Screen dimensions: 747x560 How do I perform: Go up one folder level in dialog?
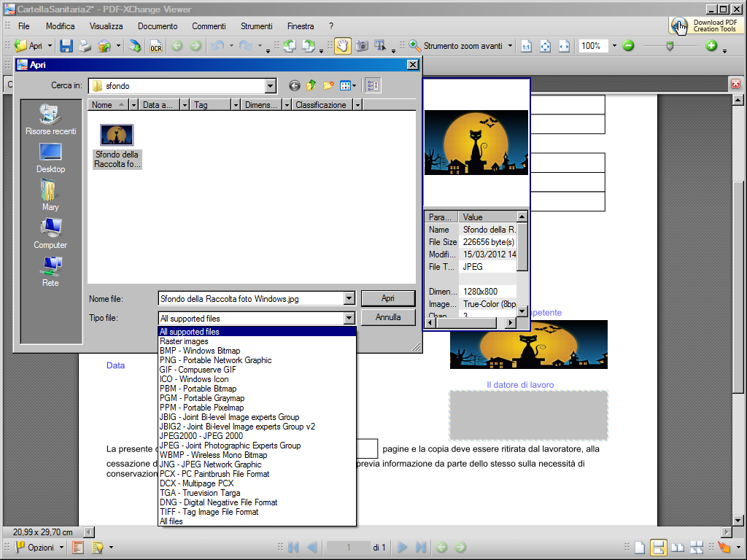(x=311, y=86)
